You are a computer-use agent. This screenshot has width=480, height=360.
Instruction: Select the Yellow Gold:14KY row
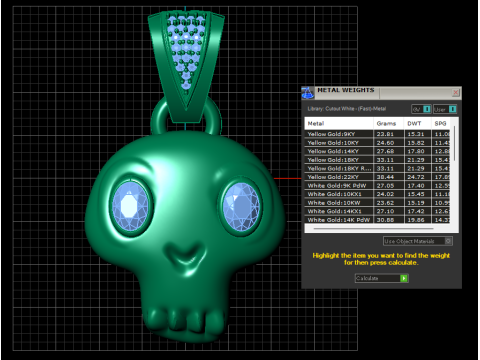(377, 151)
